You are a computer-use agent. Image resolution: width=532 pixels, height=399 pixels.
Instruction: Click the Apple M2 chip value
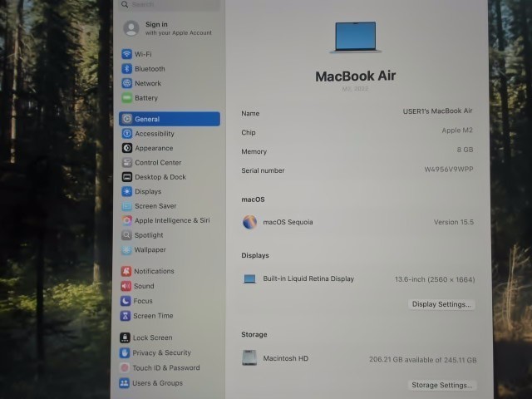(457, 131)
